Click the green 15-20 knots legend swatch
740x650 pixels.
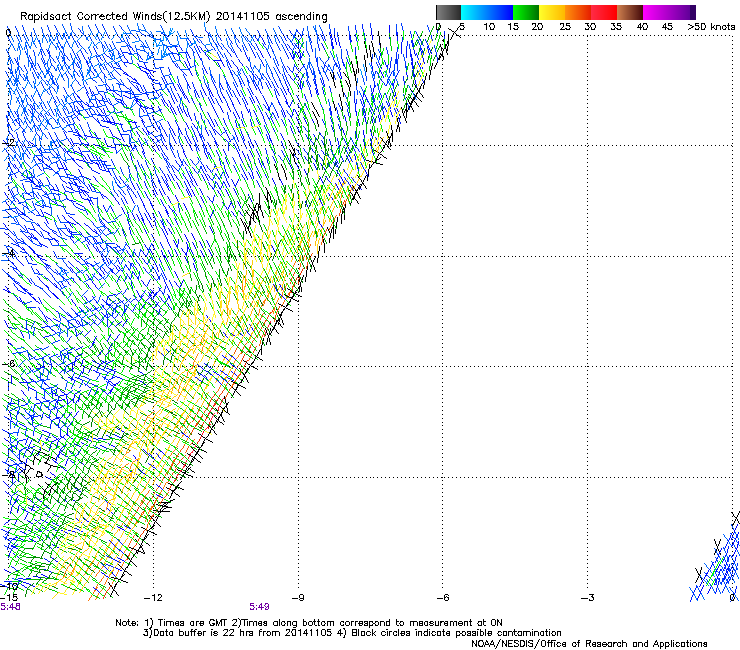click(526, 12)
